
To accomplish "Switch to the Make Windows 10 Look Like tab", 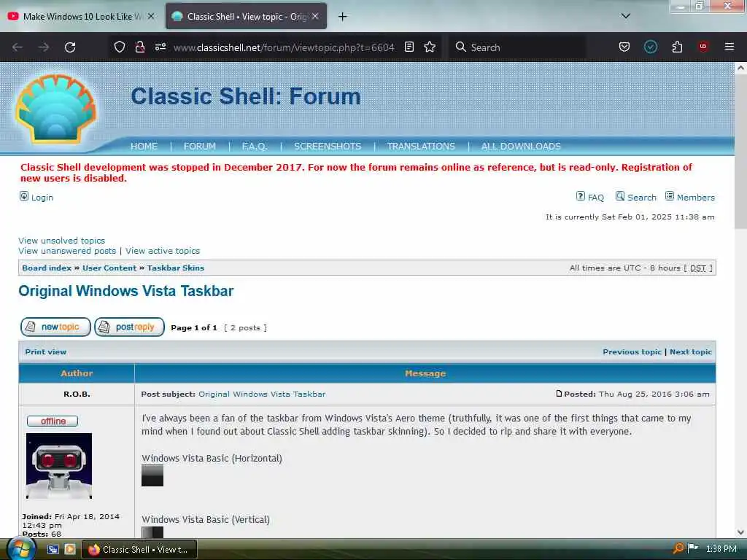I will pyautogui.click(x=81, y=16).
